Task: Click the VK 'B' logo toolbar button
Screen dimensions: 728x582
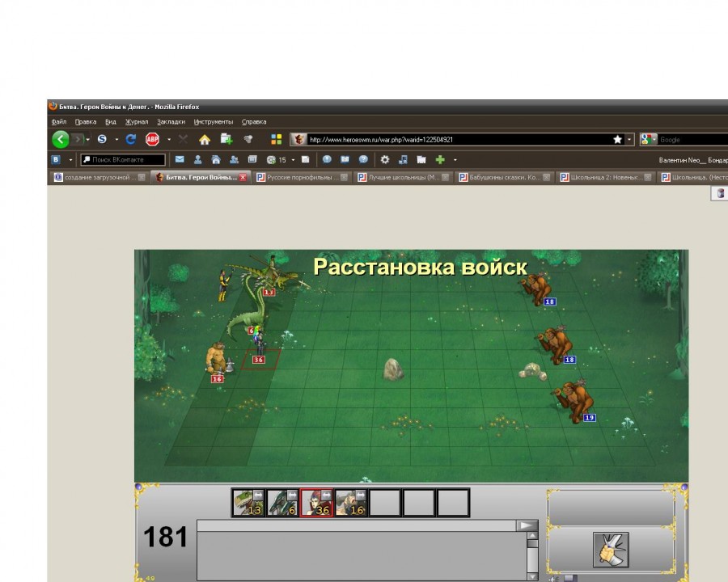Action: point(56,160)
